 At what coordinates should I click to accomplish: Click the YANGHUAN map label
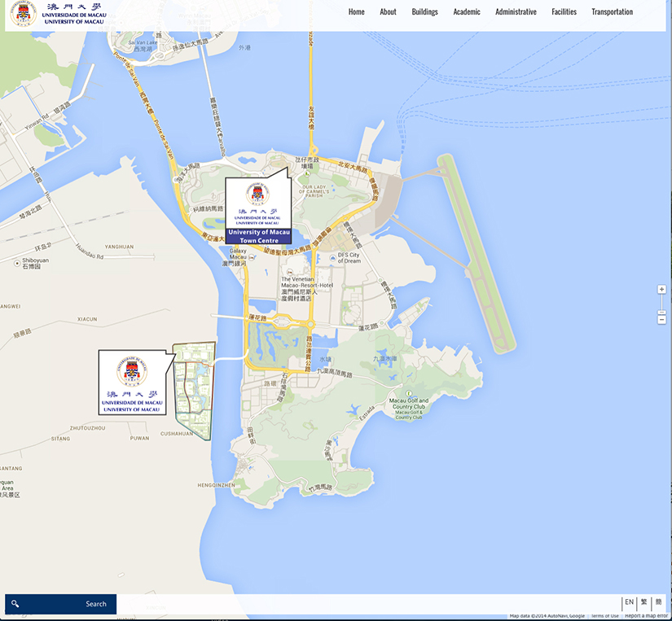pos(119,247)
